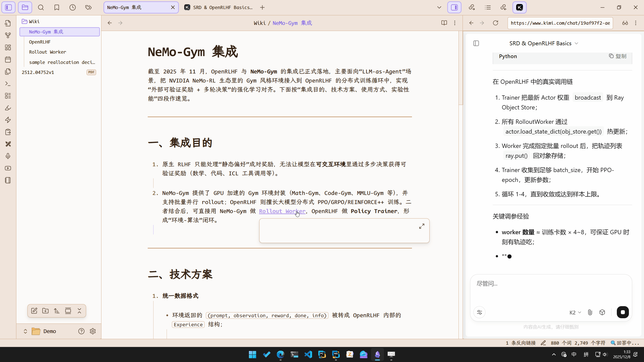Open the search panel magnifier icon
644x362 pixels.
41,8
